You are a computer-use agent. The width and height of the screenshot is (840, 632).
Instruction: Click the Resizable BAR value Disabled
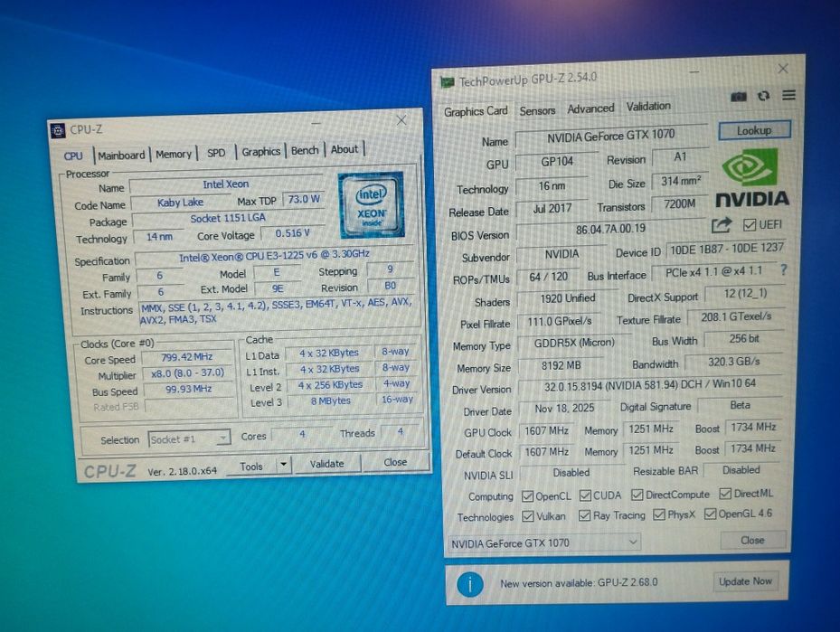point(741,470)
